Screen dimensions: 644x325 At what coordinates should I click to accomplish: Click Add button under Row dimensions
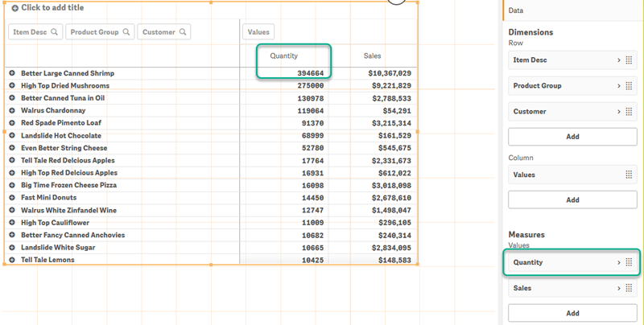coord(572,137)
